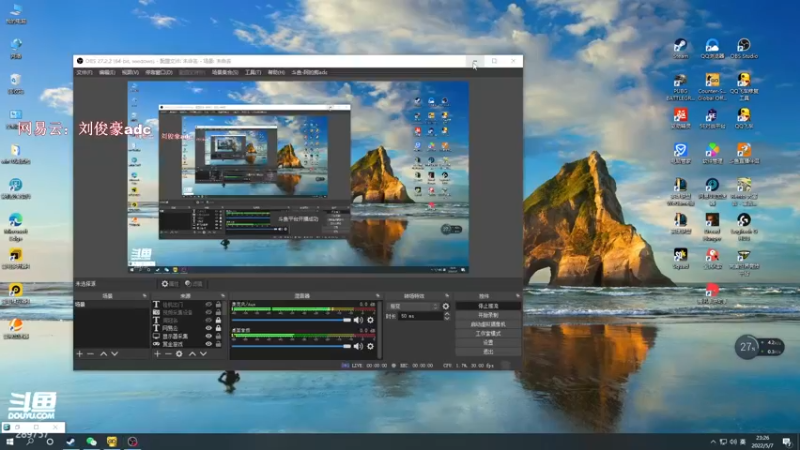Add a new scene with the plus icon
Viewport: 800px width, 450px height.
tap(79, 354)
